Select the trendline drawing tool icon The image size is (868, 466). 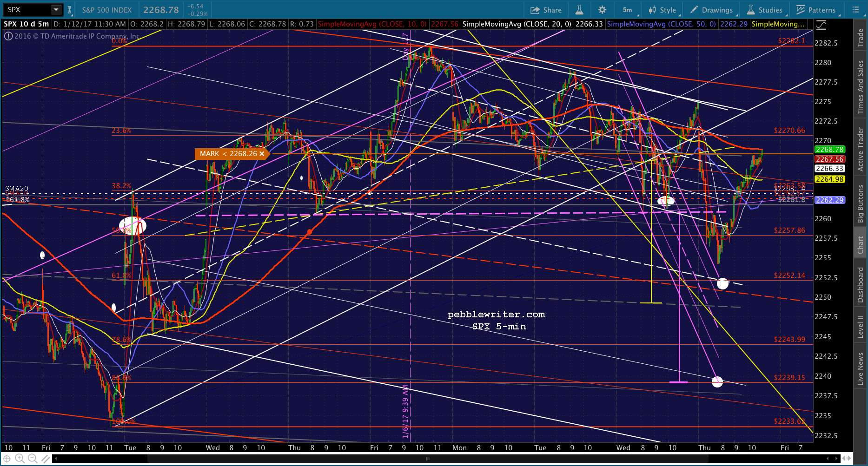click(x=45, y=459)
